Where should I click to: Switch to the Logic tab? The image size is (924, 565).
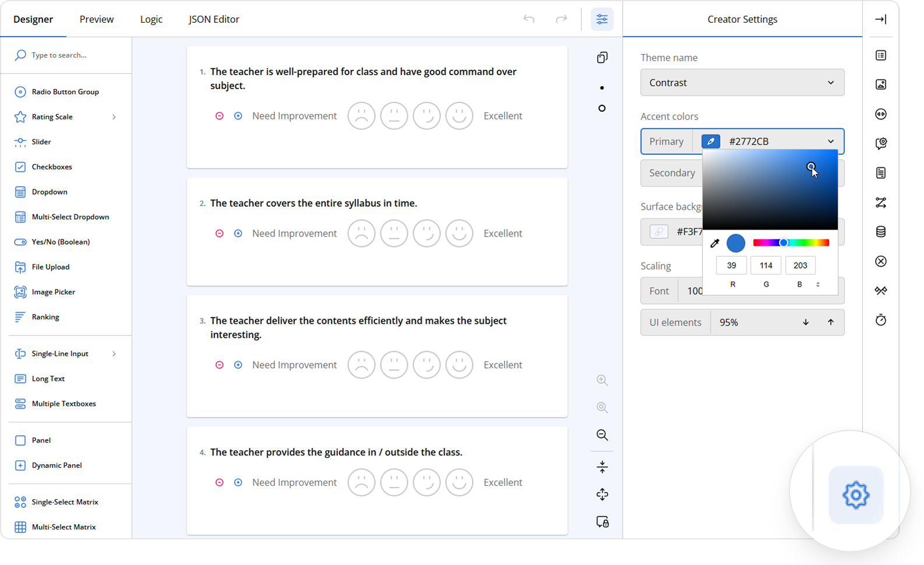pyautogui.click(x=151, y=19)
